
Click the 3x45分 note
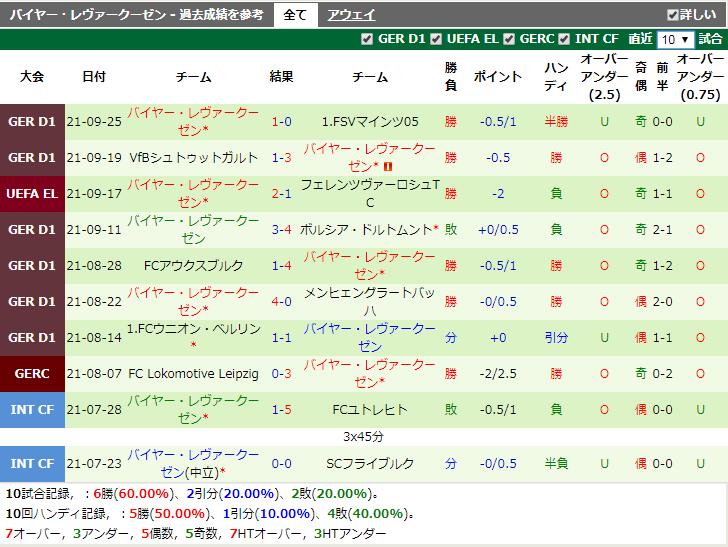click(364, 436)
